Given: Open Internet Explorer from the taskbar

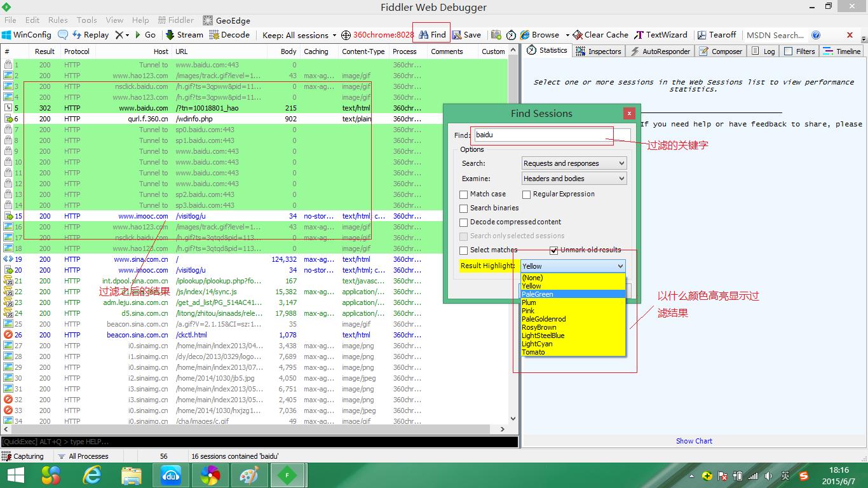Looking at the screenshot, I should (93, 475).
